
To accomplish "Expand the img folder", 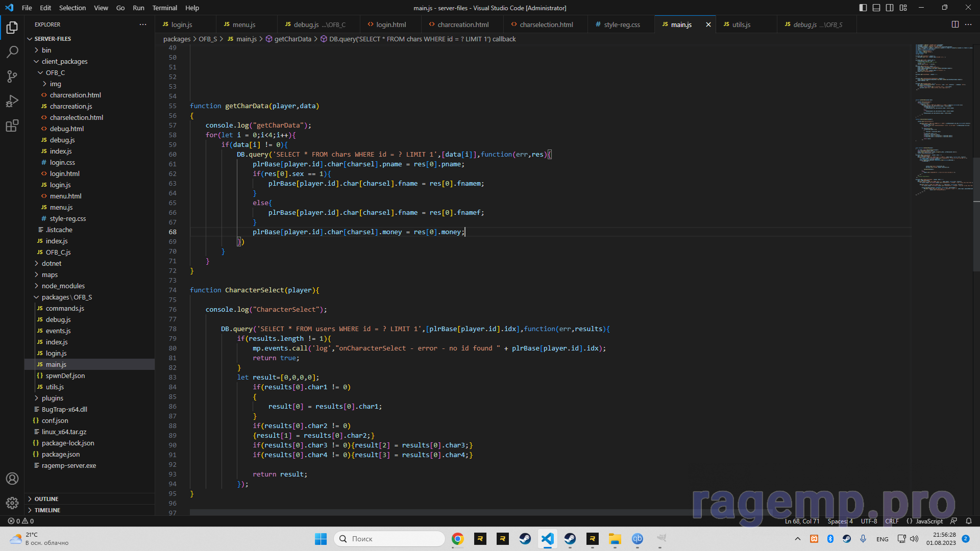I will [90, 84].
